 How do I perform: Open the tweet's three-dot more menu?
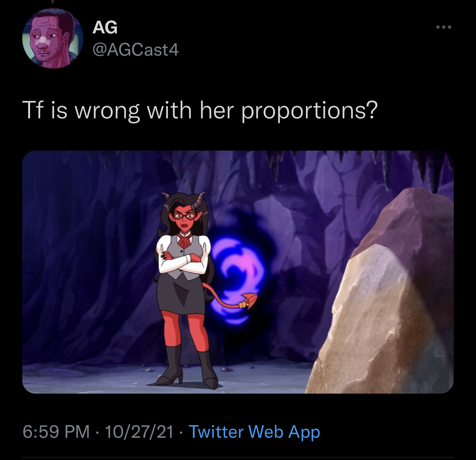click(x=443, y=27)
